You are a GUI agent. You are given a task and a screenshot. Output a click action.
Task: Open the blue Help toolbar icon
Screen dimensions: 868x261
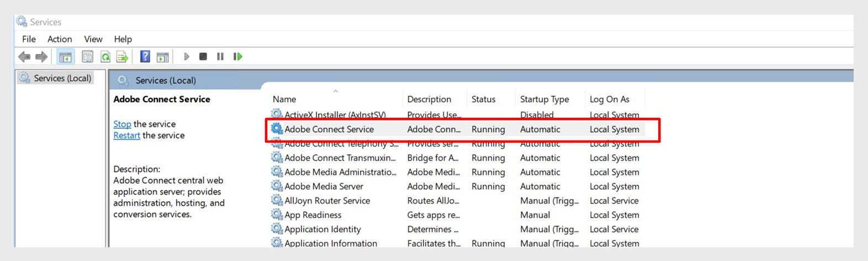[145, 56]
